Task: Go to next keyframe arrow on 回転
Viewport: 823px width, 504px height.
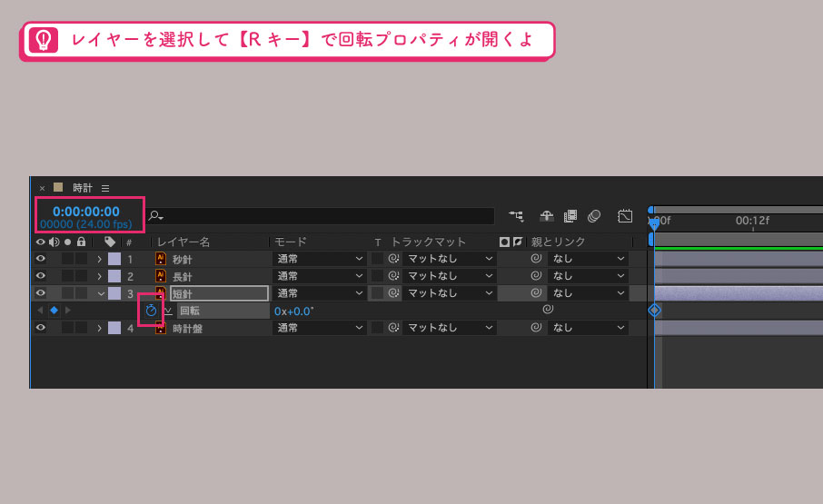Action: tap(68, 311)
